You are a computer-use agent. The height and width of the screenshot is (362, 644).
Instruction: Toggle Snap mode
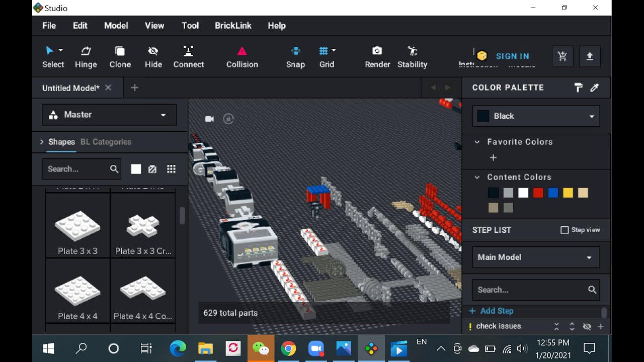point(295,57)
